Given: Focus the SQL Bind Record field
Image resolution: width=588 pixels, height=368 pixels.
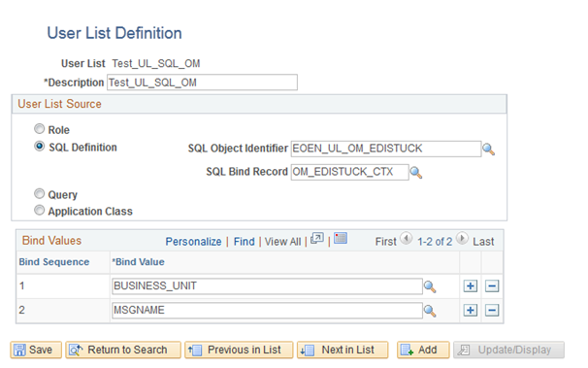Looking at the screenshot, I should click(x=349, y=172).
